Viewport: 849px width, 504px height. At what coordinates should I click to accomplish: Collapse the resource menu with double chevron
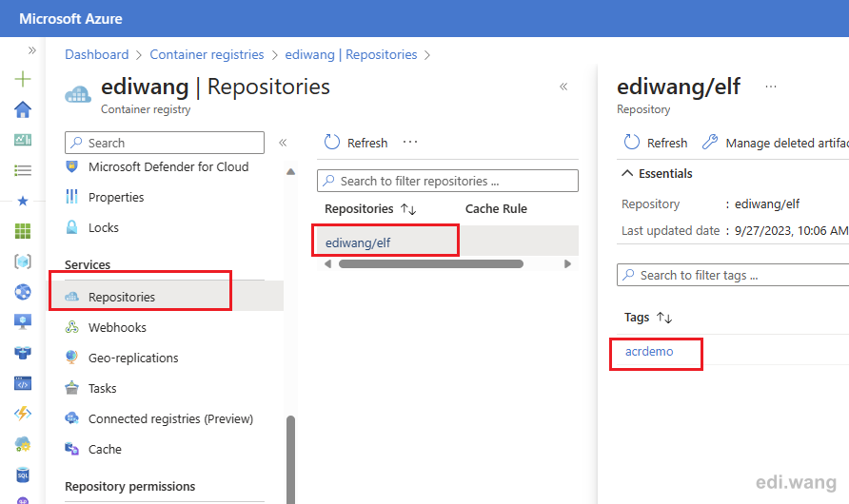point(283,143)
